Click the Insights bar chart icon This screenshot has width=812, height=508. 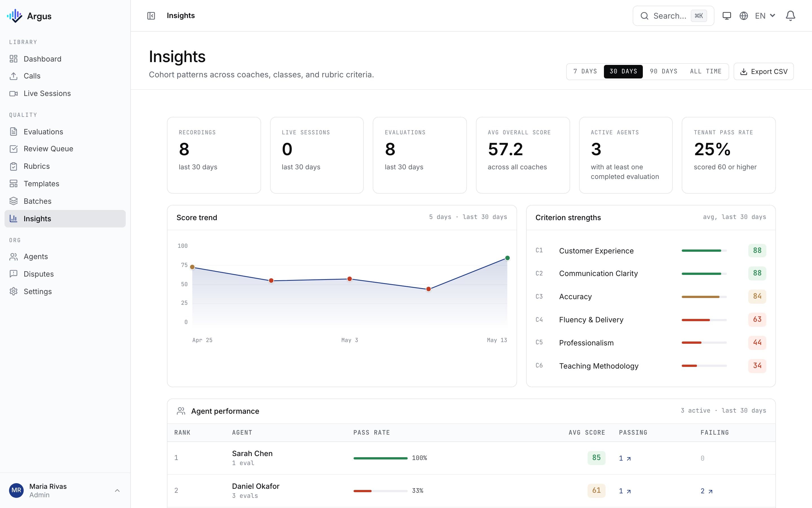14,219
